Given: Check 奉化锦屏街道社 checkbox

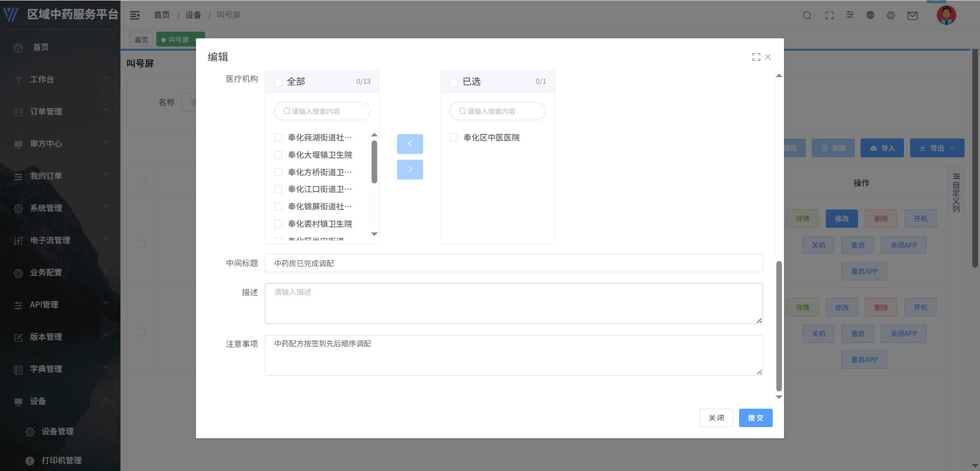Looking at the screenshot, I should (x=278, y=206).
